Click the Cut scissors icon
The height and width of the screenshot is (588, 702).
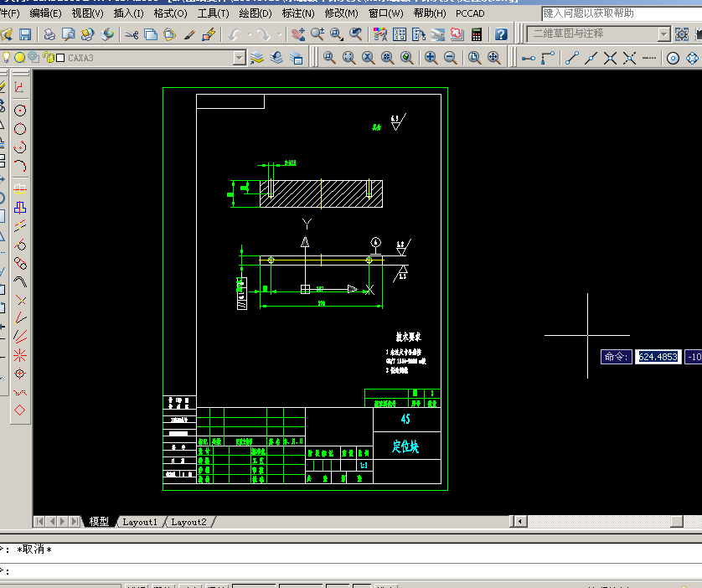pos(132,34)
